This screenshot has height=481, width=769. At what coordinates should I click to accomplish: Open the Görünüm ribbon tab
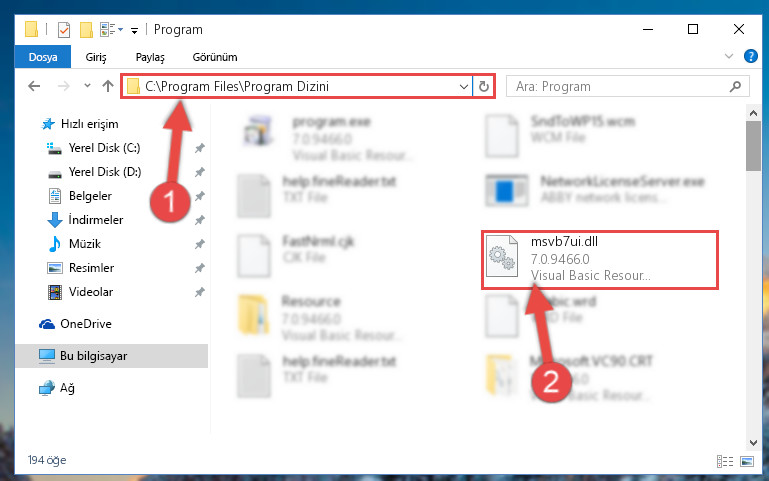click(x=215, y=57)
